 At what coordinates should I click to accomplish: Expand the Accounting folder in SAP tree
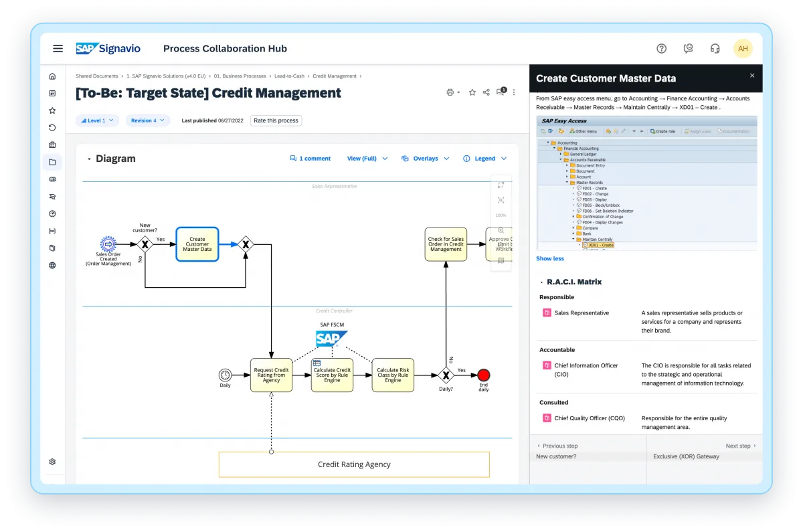click(x=548, y=143)
